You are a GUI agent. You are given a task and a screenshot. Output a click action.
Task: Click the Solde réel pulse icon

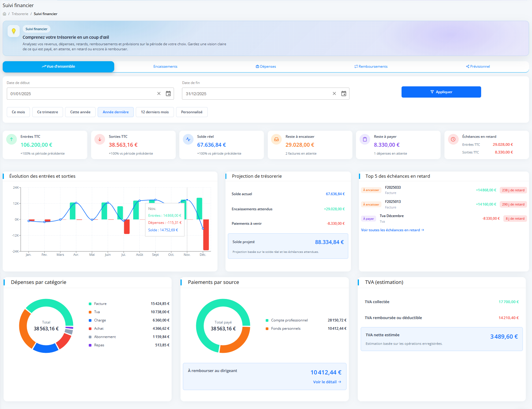pyautogui.click(x=188, y=139)
